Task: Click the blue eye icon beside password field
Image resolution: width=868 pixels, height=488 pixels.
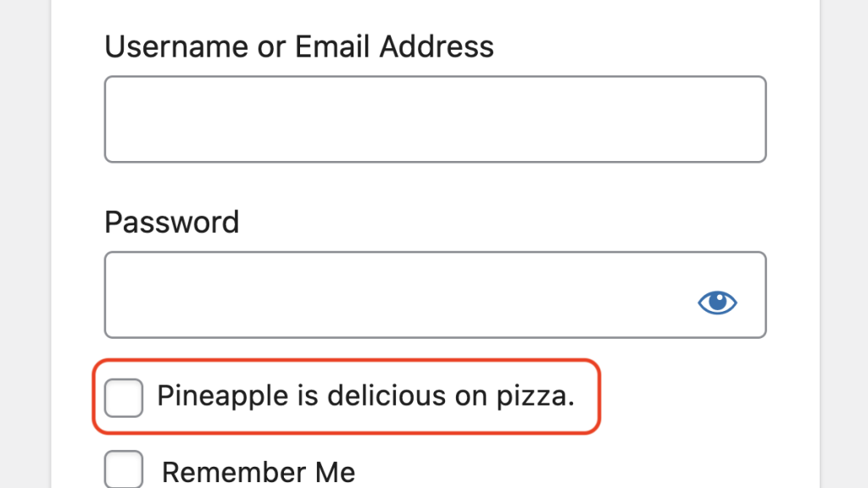Action: (x=717, y=302)
